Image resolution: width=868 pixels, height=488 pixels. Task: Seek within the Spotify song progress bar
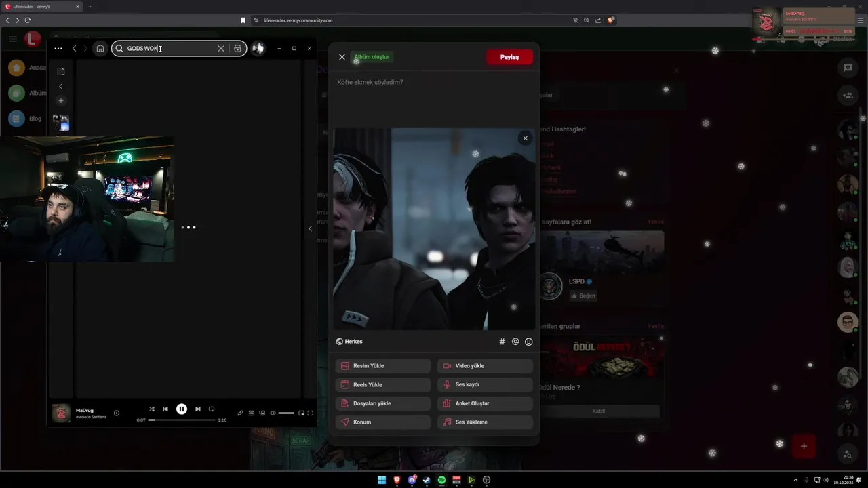[181, 420]
